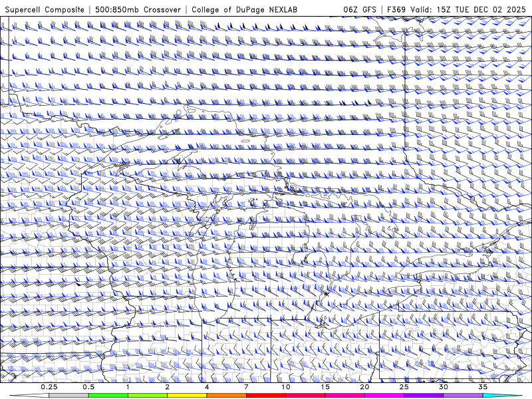The image size is (532, 399).
Task: Click the yellow-green segment between 1 and 2
Action: [148, 396]
